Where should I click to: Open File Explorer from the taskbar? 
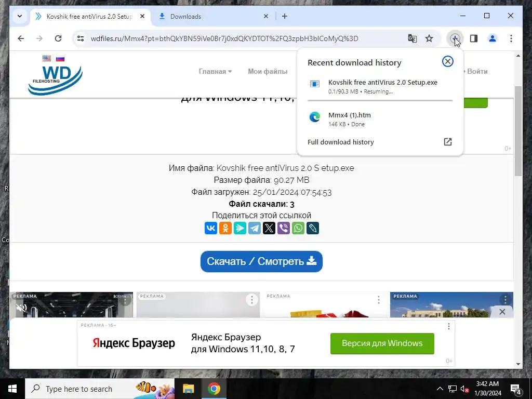pyautogui.click(x=188, y=389)
